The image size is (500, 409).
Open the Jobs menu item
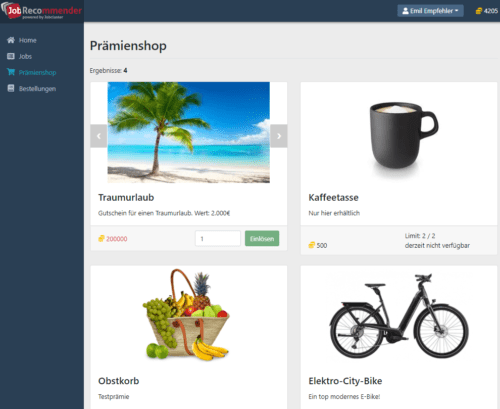point(25,56)
